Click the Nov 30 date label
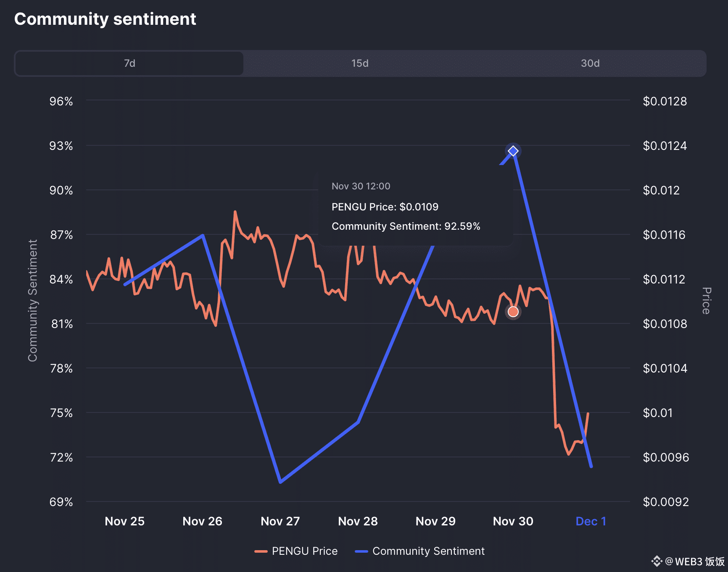This screenshot has width=728, height=572. point(513,521)
